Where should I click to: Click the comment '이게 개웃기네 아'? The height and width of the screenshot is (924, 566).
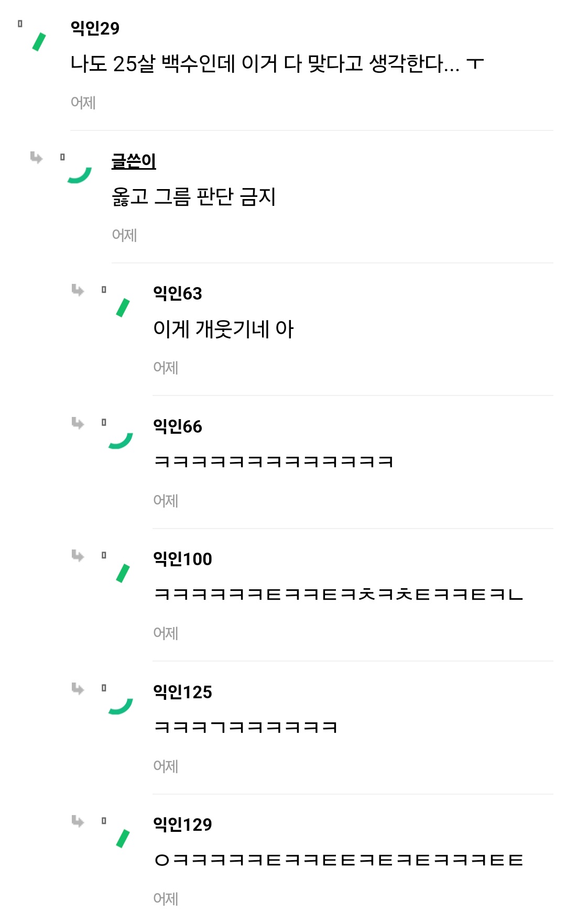[x=223, y=329]
